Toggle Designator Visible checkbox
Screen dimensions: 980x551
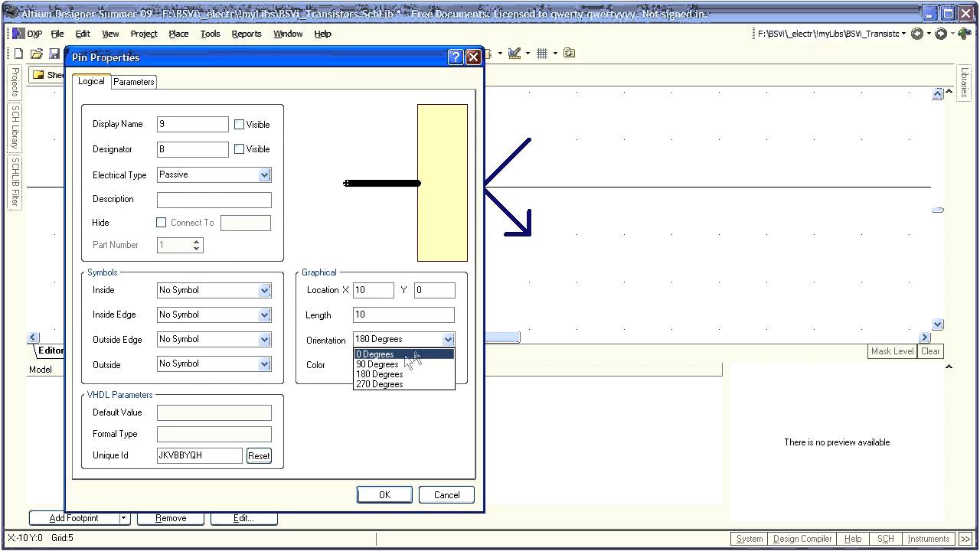[x=239, y=149]
